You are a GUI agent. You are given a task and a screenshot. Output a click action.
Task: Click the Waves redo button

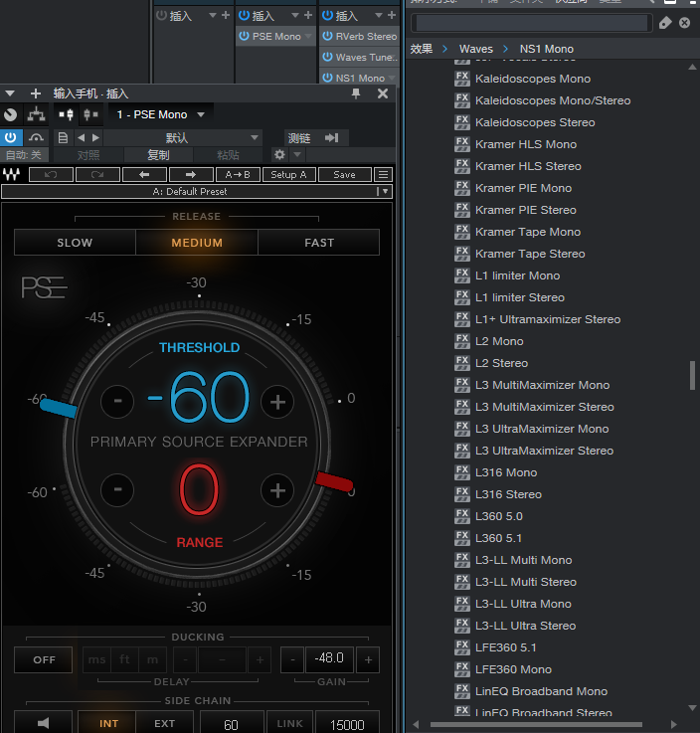[x=97, y=174]
